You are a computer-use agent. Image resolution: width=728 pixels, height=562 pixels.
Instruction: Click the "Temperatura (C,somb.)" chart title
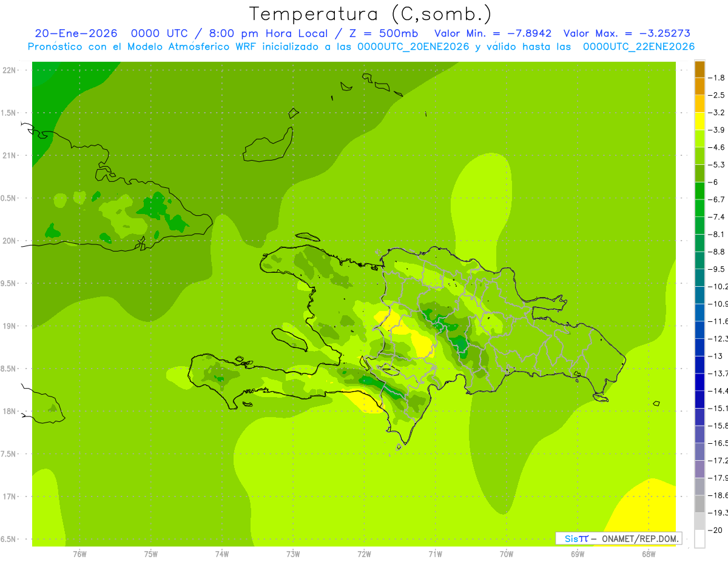point(370,14)
